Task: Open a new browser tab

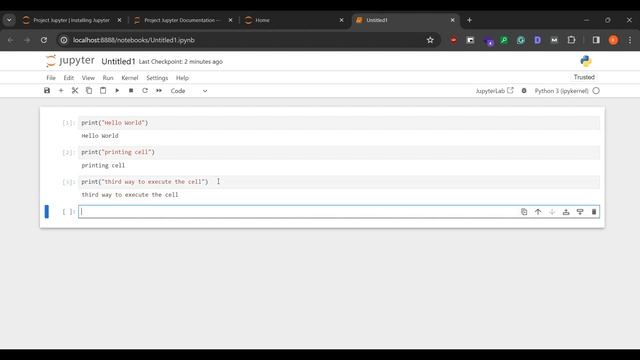Action: (469, 20)
